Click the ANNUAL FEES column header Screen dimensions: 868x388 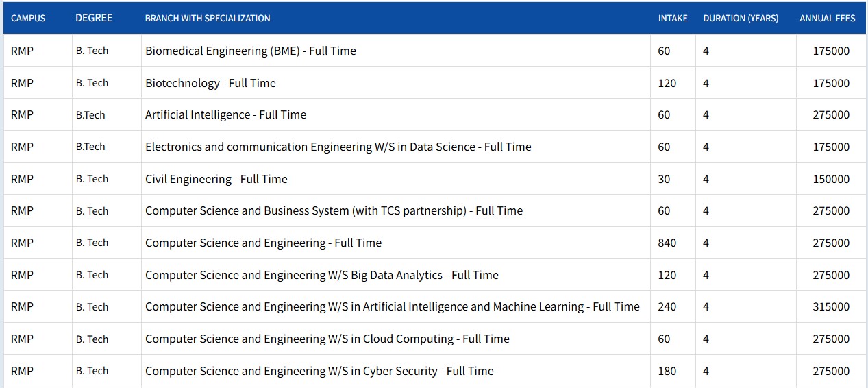(828, 19)
